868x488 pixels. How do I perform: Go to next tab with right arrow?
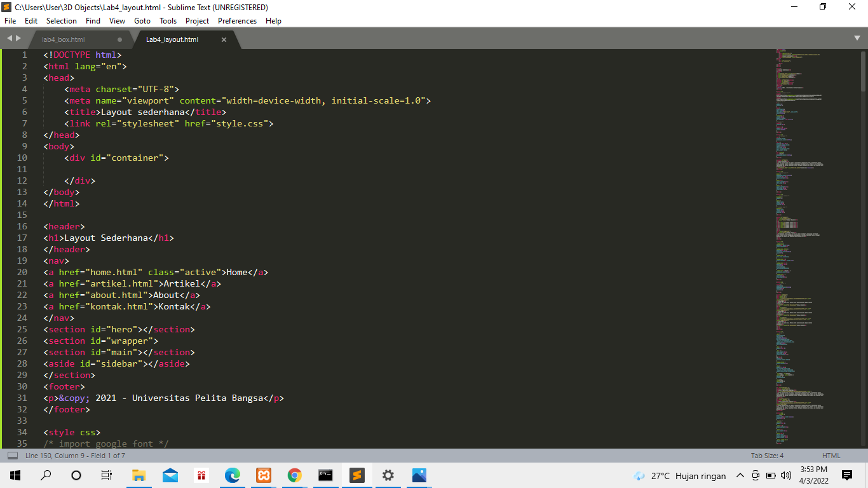pyautogui.click(x=18, y=39)
